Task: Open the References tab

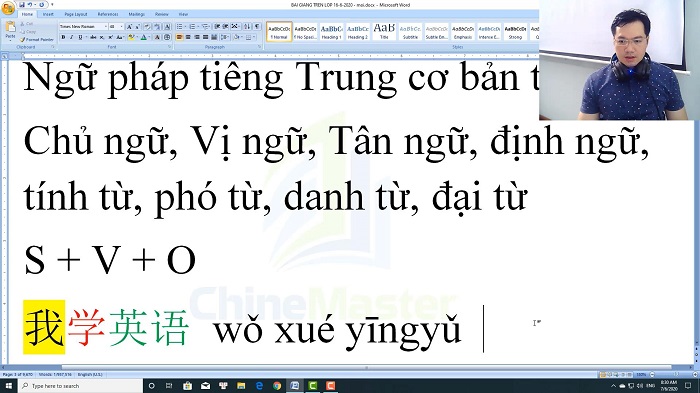Action: pyautogui.click(x=108, y=14)
